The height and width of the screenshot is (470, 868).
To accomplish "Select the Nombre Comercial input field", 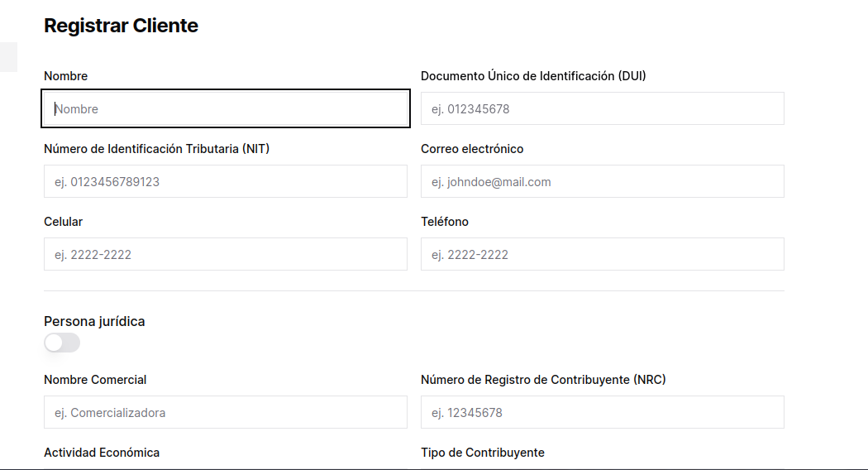I will coord(225,412).
